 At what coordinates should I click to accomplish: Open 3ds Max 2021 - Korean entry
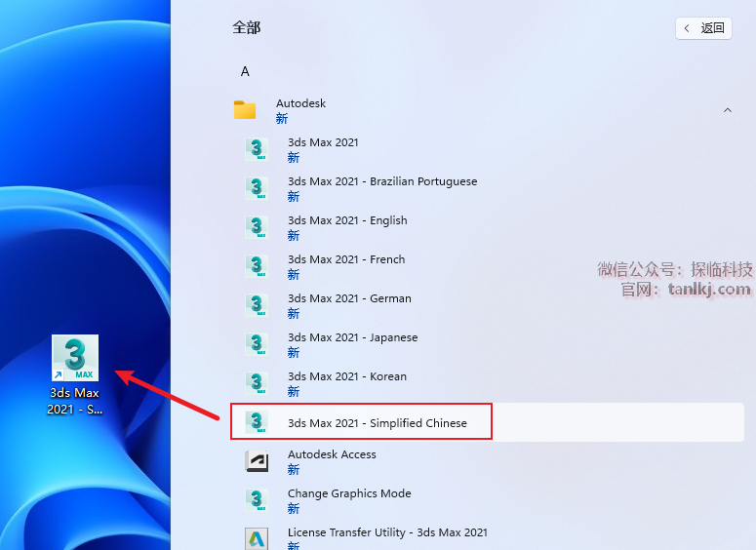click(487, 383)
